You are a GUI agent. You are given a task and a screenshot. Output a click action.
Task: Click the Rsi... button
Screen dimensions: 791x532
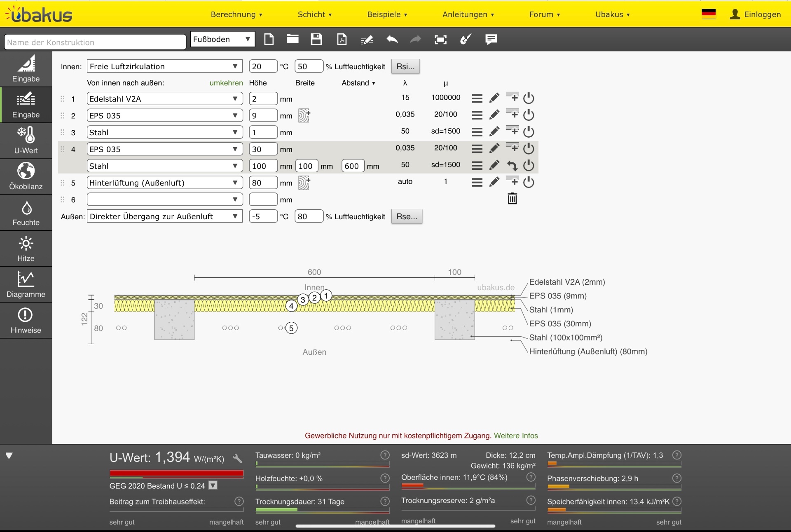pyautogui.click(x=405, y=66)
